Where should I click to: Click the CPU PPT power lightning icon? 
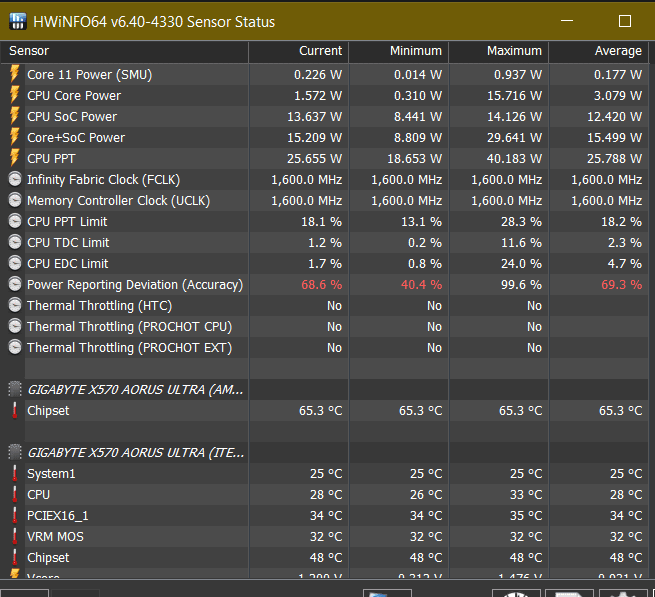point(15,158)
